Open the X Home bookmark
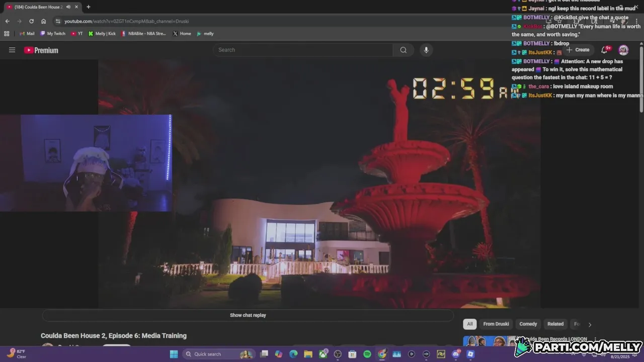This screenshot has height=362, width=644. (x=182, y=34)
